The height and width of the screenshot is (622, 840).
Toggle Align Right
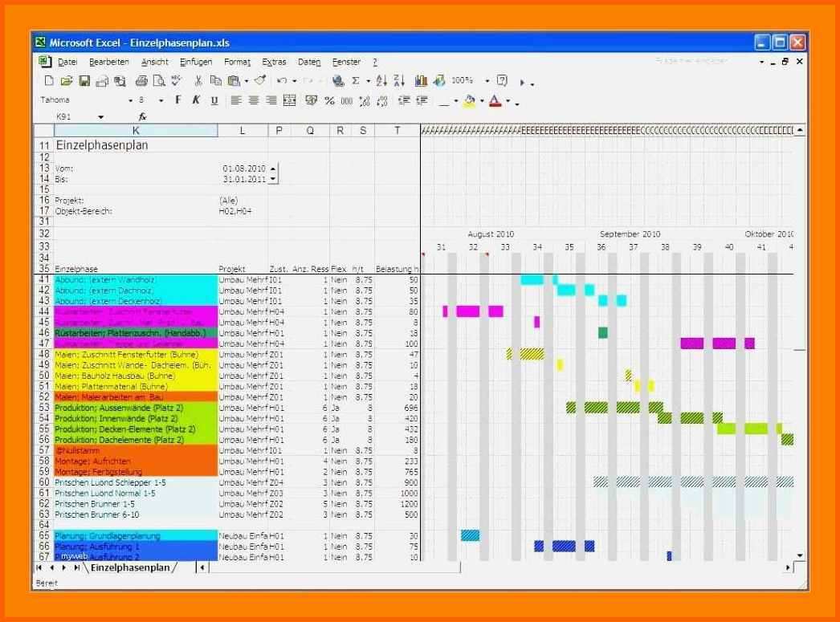pos(271,100)
